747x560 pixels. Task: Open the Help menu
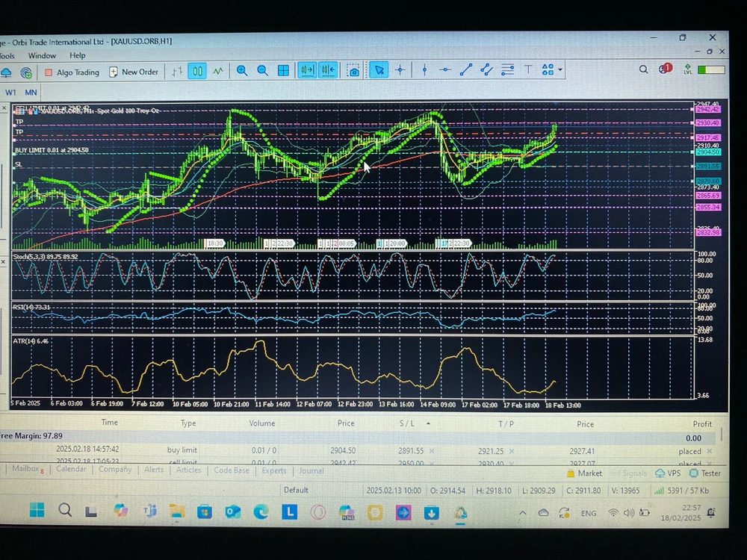point(78,55)
